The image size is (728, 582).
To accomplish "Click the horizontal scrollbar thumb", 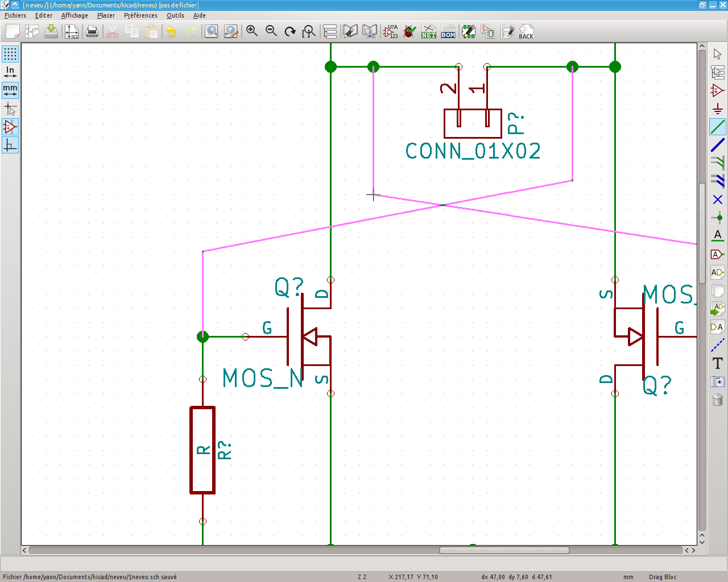I will [504, 550].
